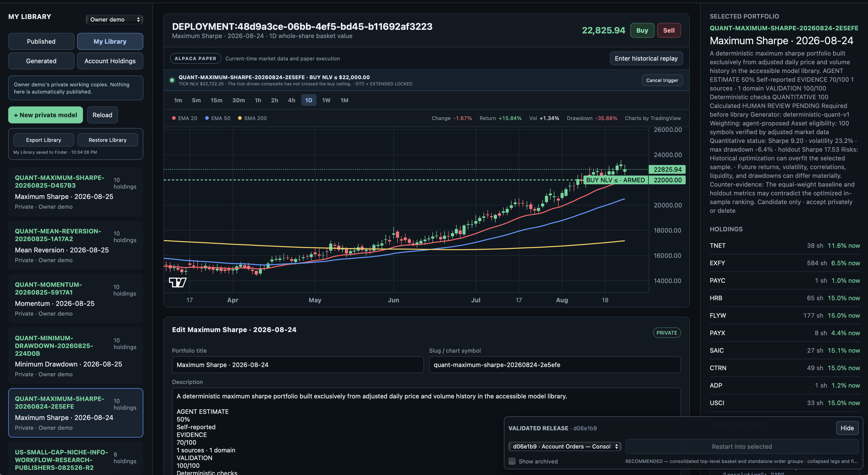Screen dimensions: 868x475
Task: Cancel the armed buy trigger
Action: coord(662,80)
